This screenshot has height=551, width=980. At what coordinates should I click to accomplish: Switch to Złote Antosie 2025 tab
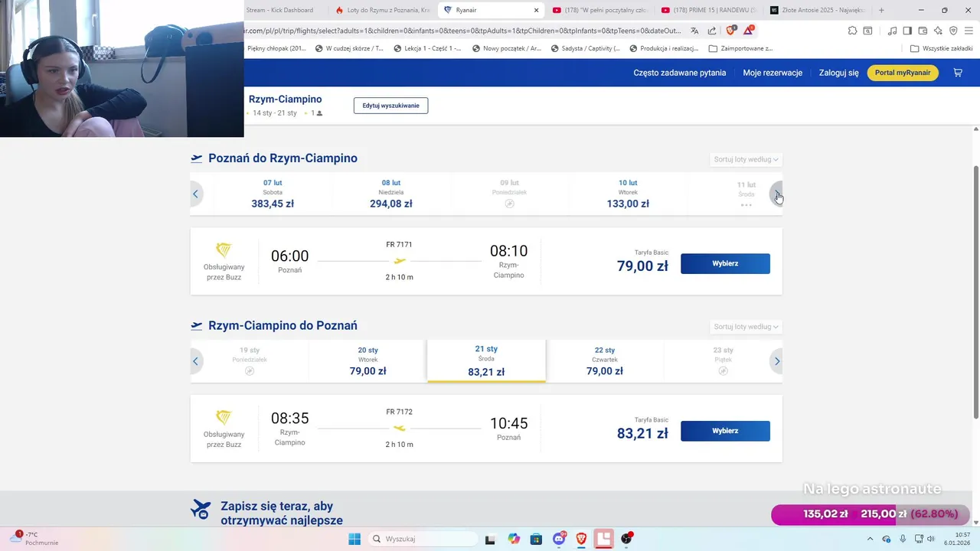(x=818, y=10)
